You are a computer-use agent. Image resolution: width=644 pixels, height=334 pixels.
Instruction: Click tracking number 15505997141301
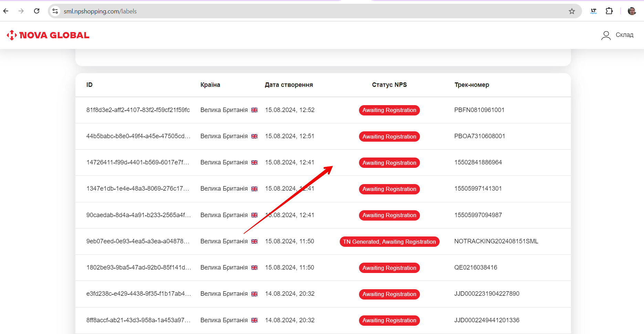tap(478, 189)
